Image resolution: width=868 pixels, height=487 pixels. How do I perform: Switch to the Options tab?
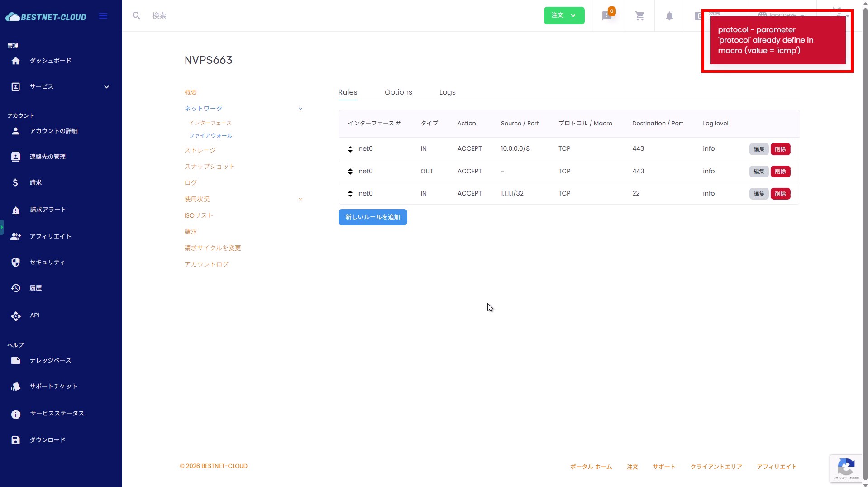click(398, 92)
